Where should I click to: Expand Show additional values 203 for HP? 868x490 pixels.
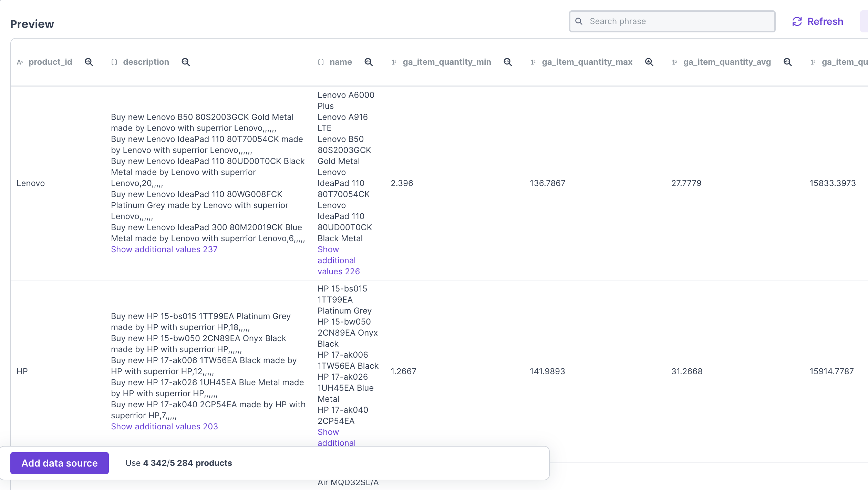(164, 427)
